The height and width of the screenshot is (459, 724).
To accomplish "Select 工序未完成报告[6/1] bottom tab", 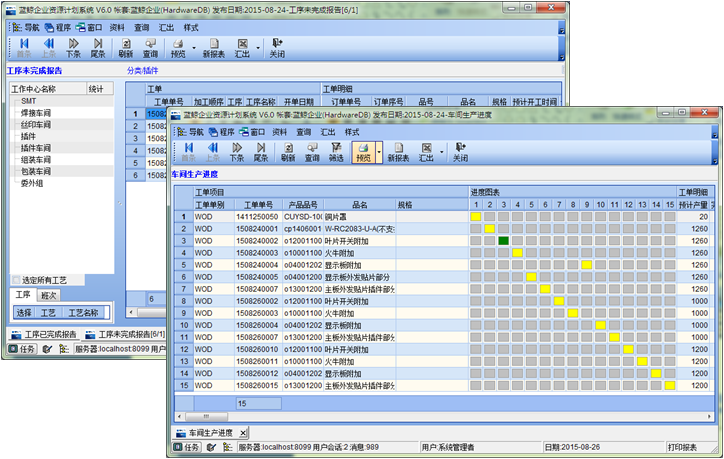I will click(125, 334).
